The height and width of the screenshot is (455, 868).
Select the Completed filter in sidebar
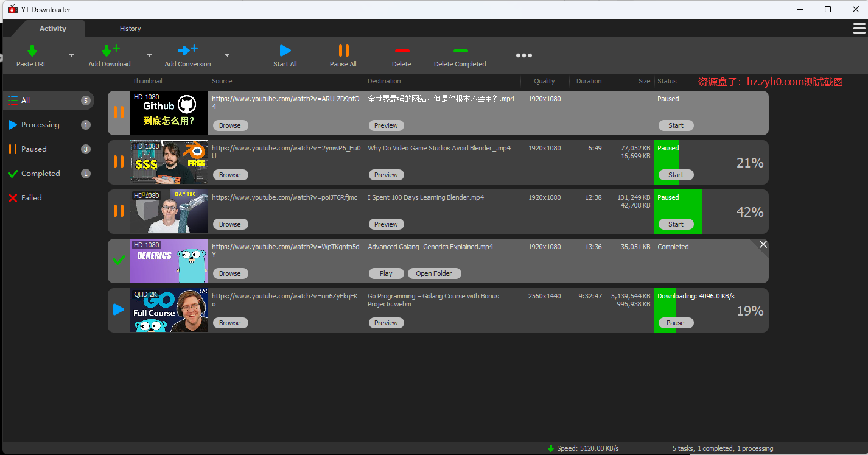coord(40,174)
